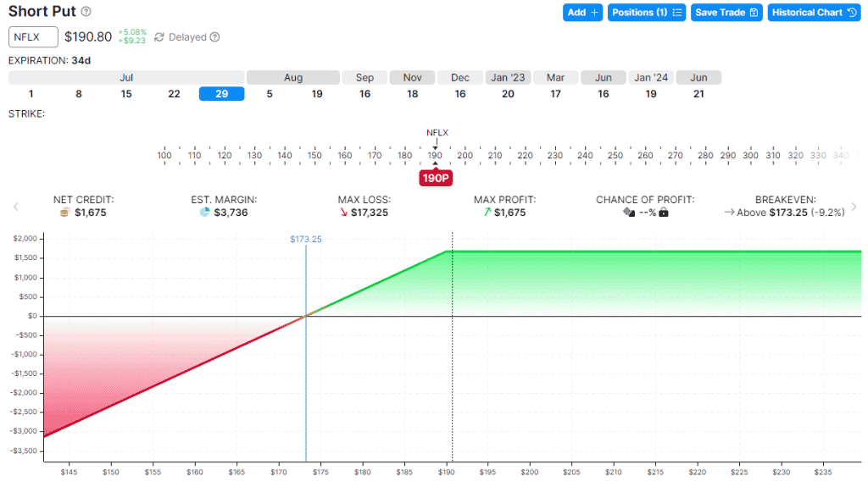Click the Save Trade button
Screen dimensions: 868x481
(726, 13)
